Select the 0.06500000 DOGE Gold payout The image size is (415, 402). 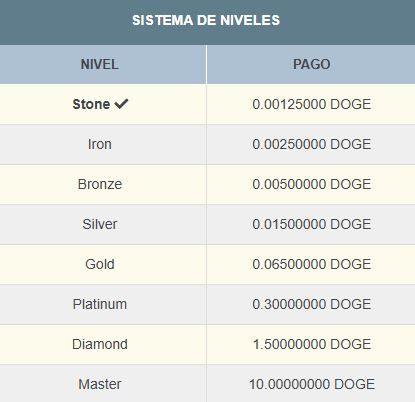pos(312,264)
